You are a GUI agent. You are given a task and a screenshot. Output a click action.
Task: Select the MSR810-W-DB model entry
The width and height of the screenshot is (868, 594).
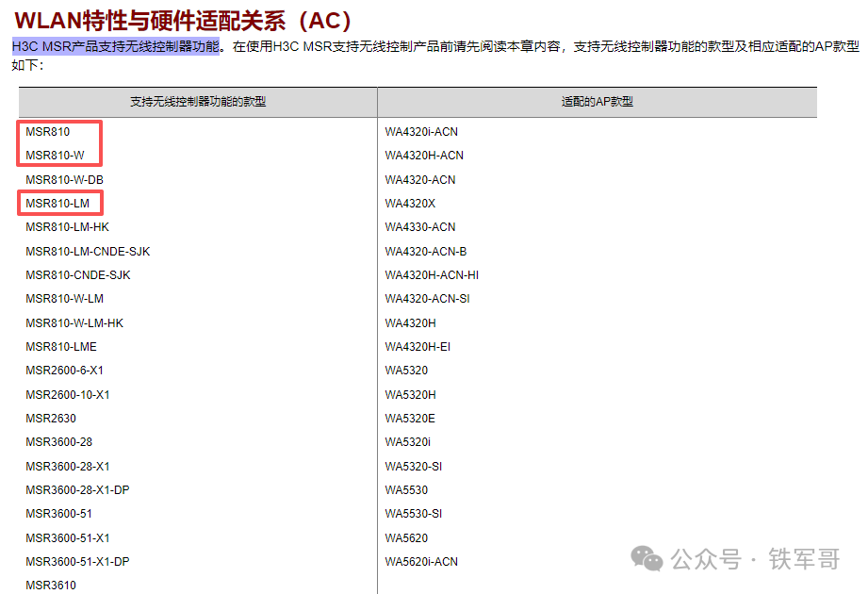[x=64, y=180]
